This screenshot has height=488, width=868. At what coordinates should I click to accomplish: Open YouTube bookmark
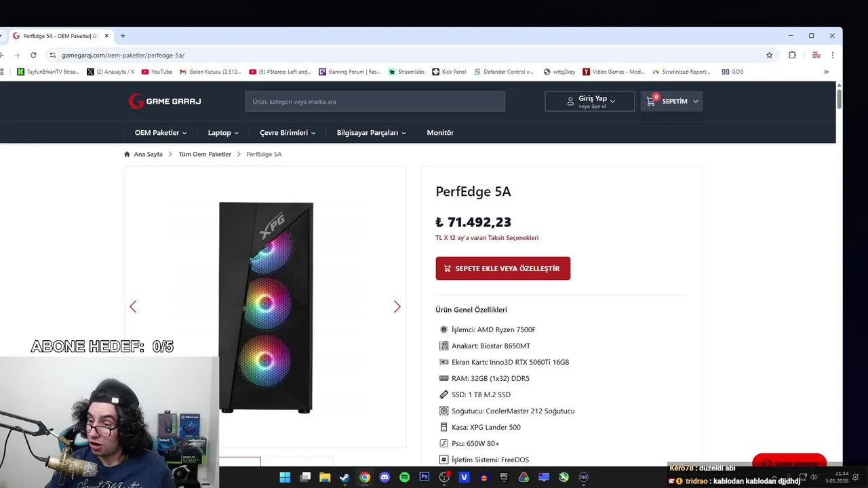(x=157, y=71)
